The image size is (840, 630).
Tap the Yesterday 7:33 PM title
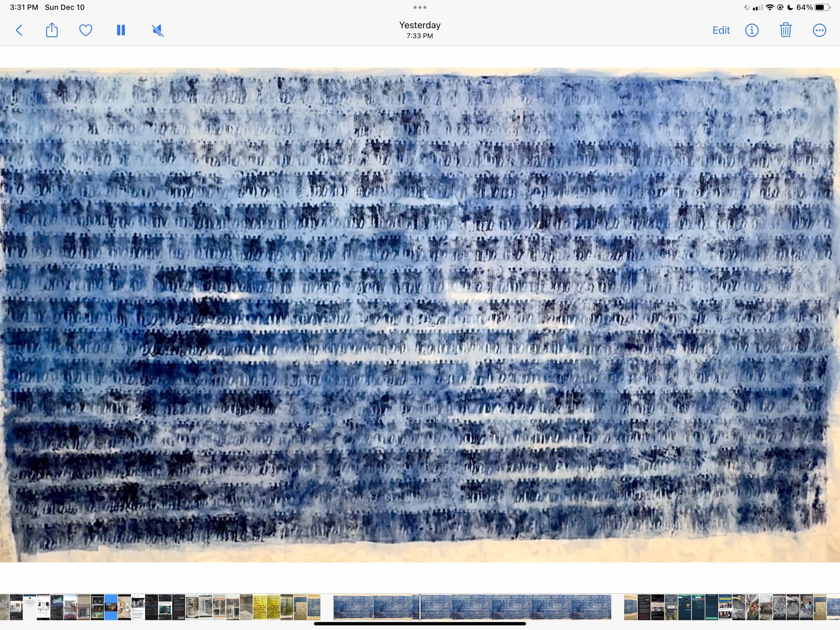point(420,30)
